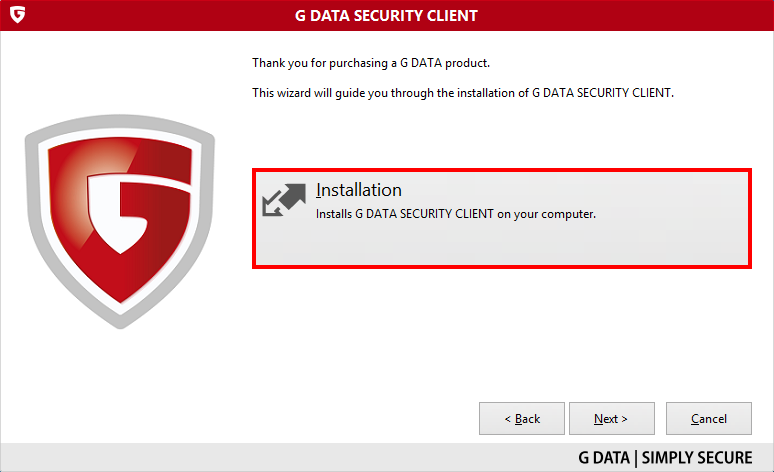Screen dimensions: 774x472
Task: Click the Installation arrows icon
Action: 283,200
